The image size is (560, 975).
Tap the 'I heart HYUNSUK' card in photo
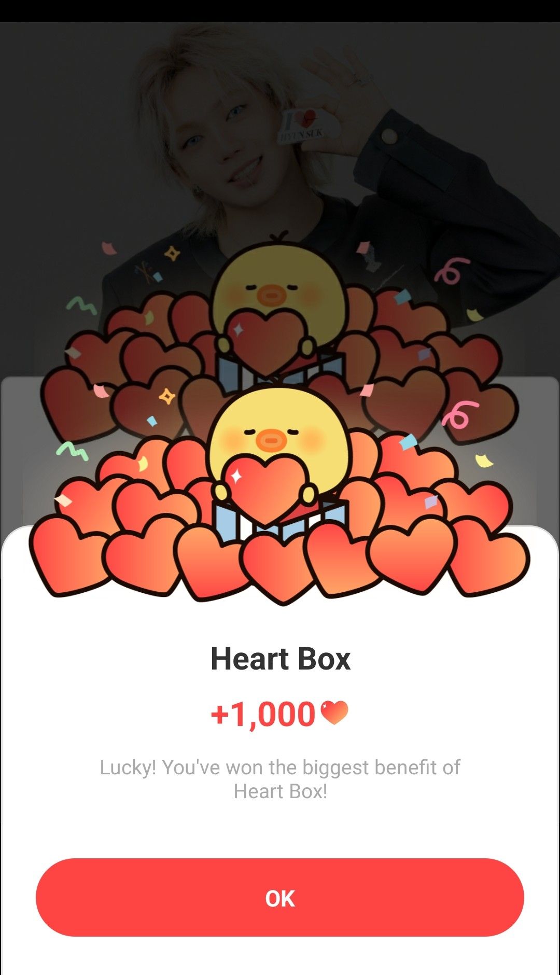[305, 125]
